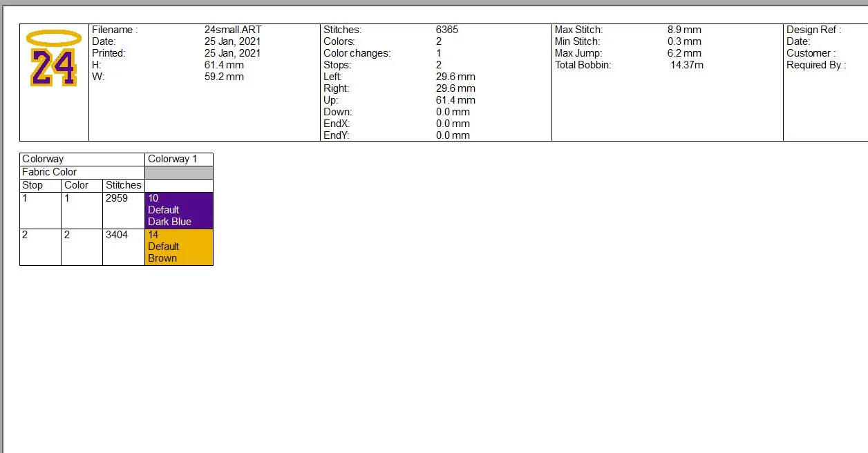
Task: Select the purple Dark Blue thread swatch
Action: [179, 211]
